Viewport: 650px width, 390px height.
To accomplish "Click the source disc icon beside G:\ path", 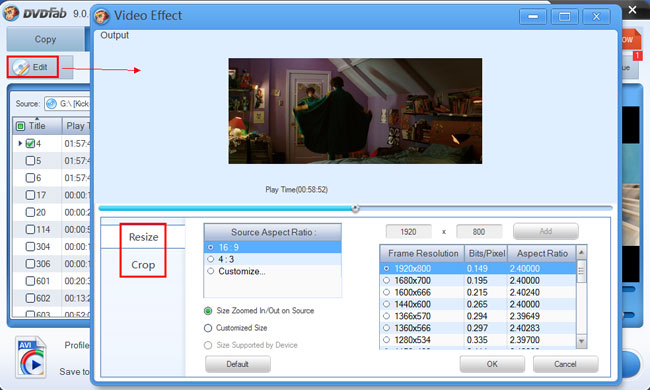I will (51, 104).
